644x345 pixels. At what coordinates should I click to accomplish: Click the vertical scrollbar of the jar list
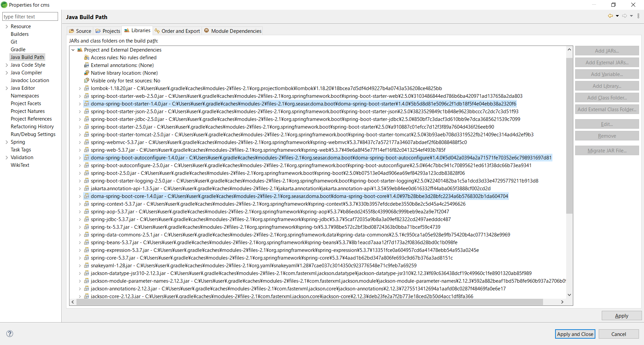point(569,136)
